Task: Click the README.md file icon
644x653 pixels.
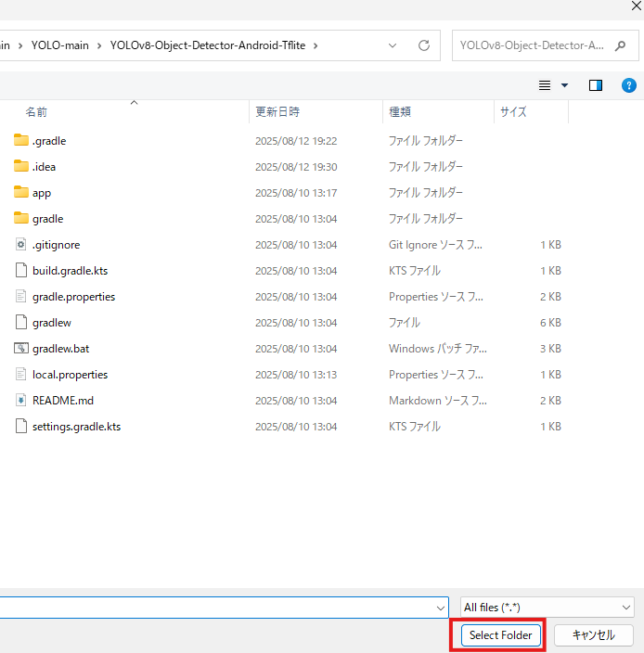Action: click(20, 400)
